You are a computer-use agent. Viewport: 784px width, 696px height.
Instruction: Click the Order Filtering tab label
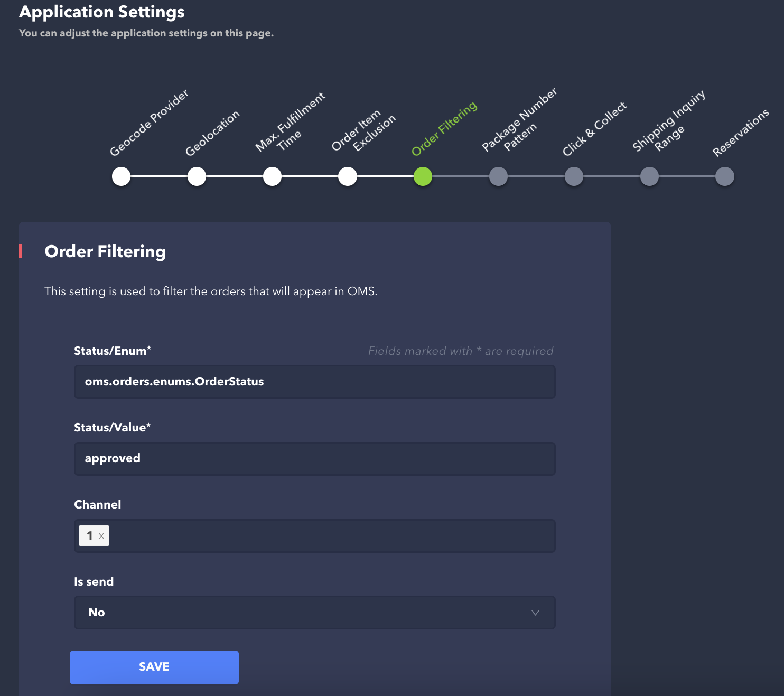[x=444, y=129]
